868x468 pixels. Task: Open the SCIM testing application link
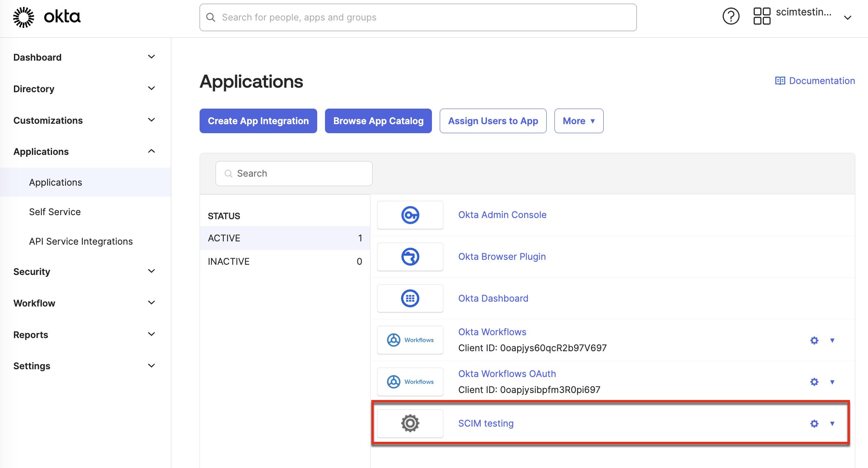486,423
